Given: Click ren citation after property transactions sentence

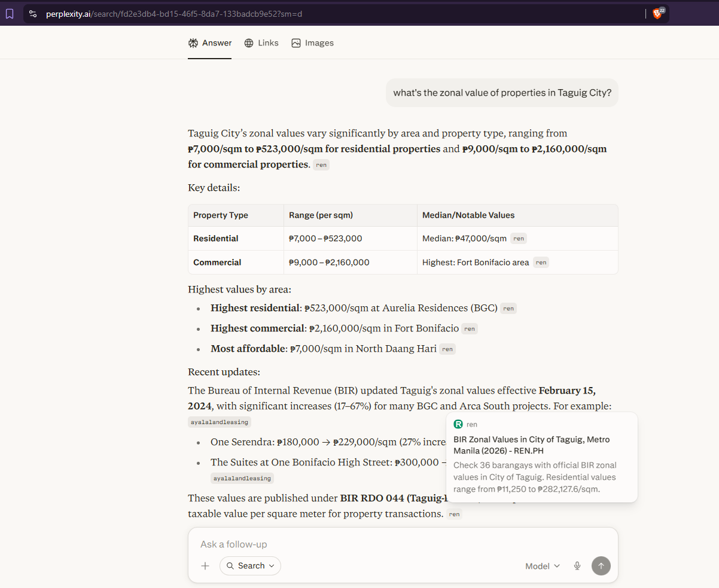Looking at the screenshot, I should click(455, 514).
